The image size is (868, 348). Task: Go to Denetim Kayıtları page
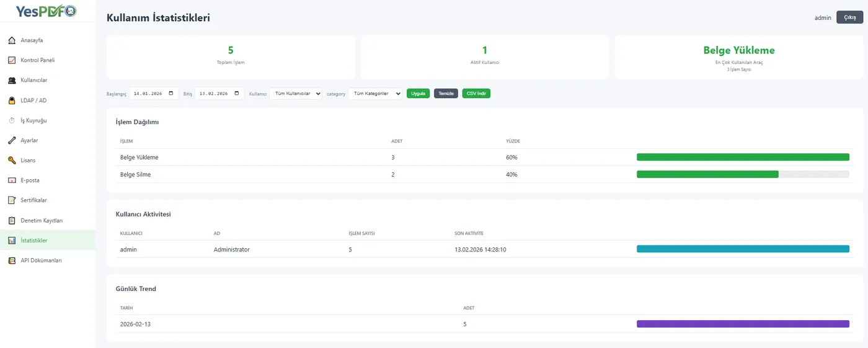[x=48, y=220]
